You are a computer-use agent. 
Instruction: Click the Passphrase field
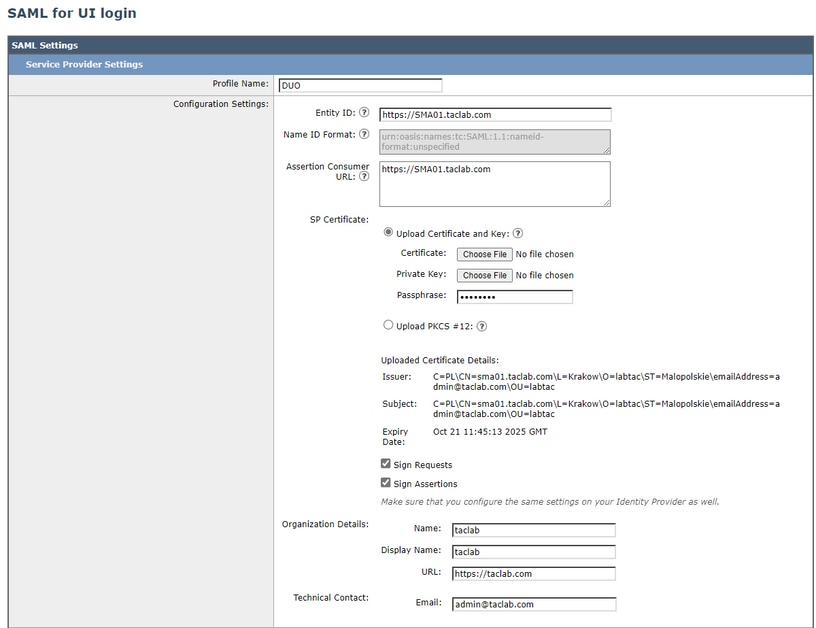click(515, 297)
